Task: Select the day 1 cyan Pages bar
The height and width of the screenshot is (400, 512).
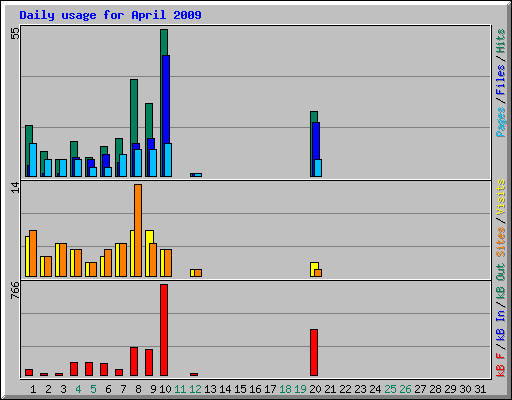Action: tap(33, 160)
